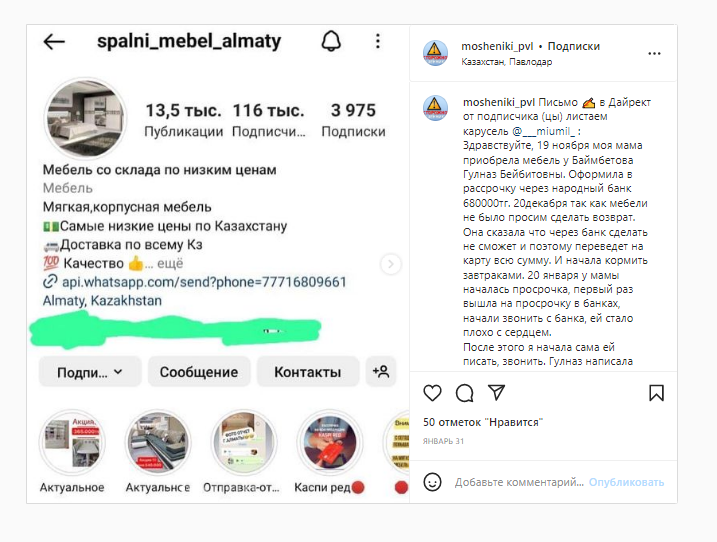This screenshot has height=542, width=717.
Task: Share the post via paper plane icon
Action: click(x=497, y=392)
